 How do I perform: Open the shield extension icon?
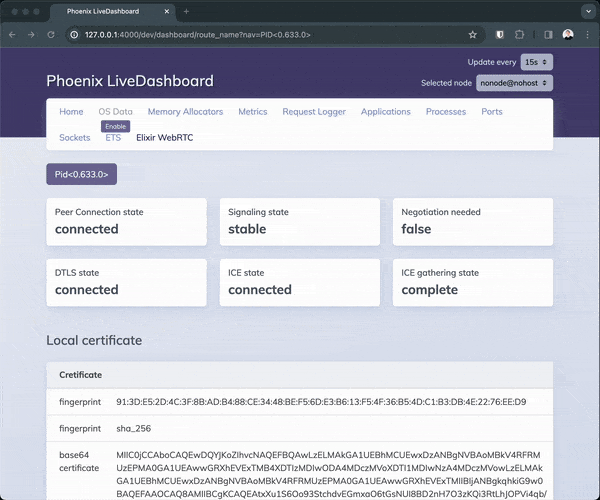click(x=500, y=34)
